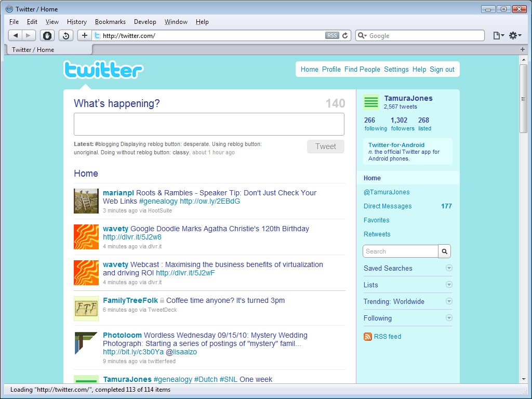
Task: Open @TamuraJones mentions
Action: (387, 192)
